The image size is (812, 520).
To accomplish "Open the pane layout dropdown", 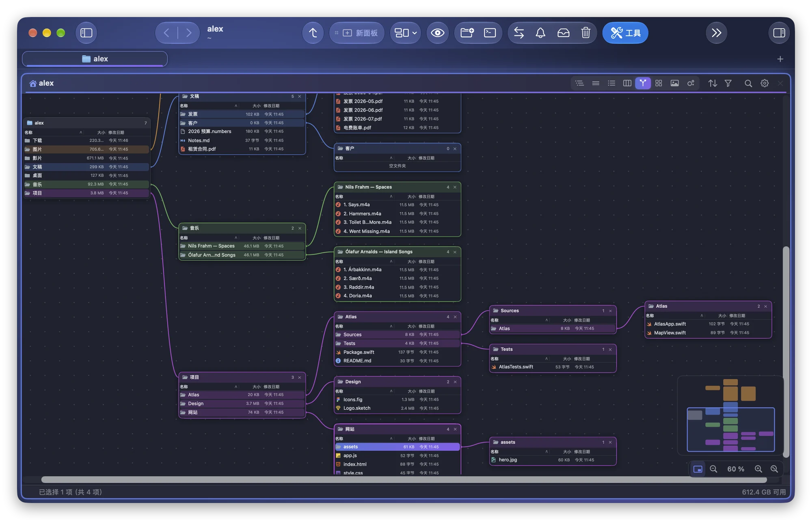I will [406, 33].
